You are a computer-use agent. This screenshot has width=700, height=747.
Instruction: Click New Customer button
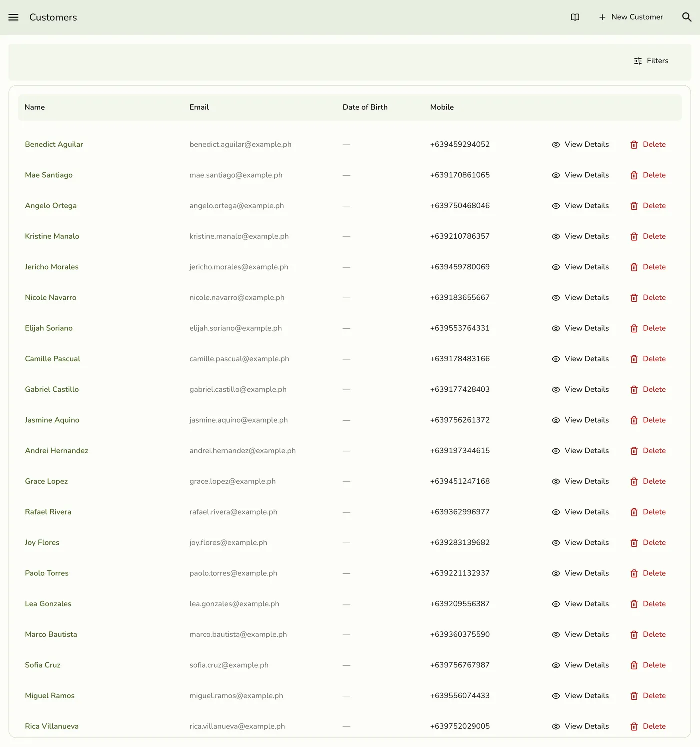click(631, 17)
